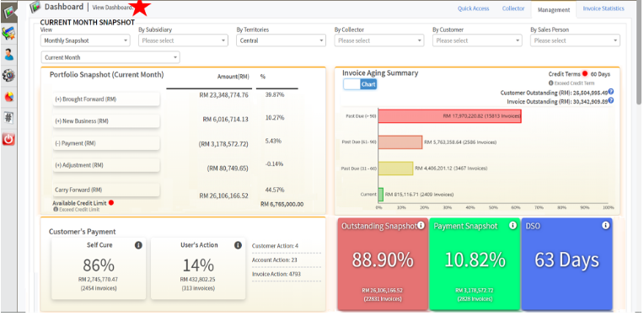
Task: Open the pie chart reports icon in the sidebar
Action: click(x=8, y=97)
